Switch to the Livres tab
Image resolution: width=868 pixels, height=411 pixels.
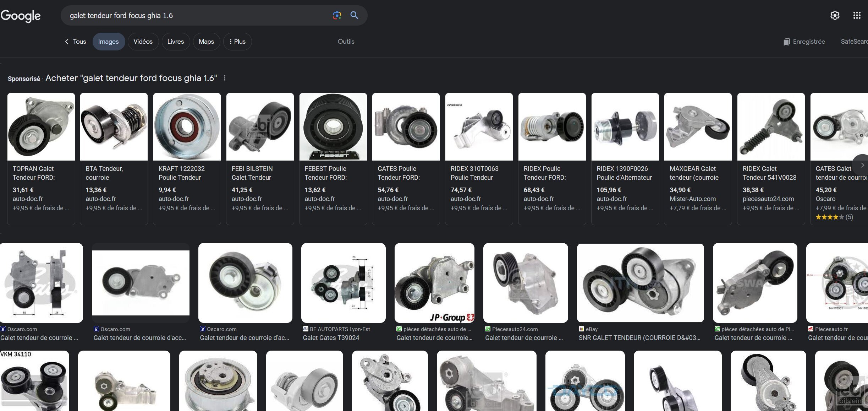point(176,42)
